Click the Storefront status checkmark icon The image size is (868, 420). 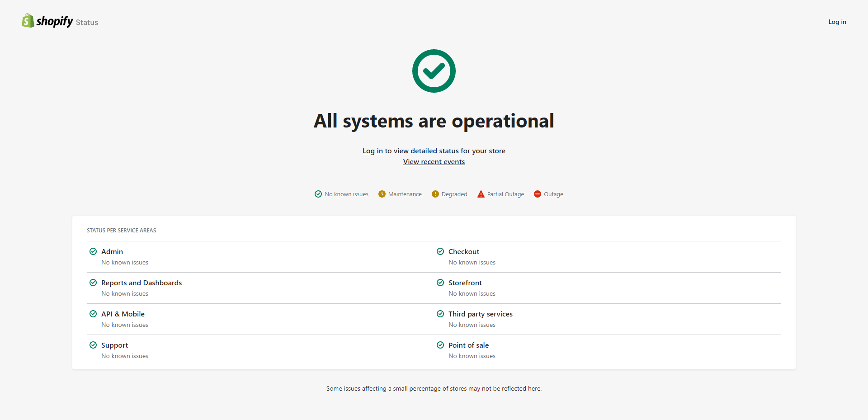click(440, 283)
